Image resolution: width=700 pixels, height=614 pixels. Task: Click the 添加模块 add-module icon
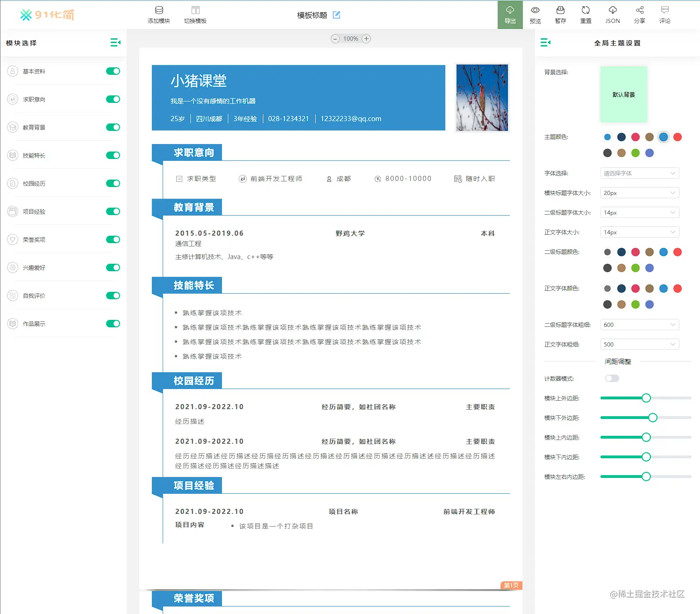point(159,14)
